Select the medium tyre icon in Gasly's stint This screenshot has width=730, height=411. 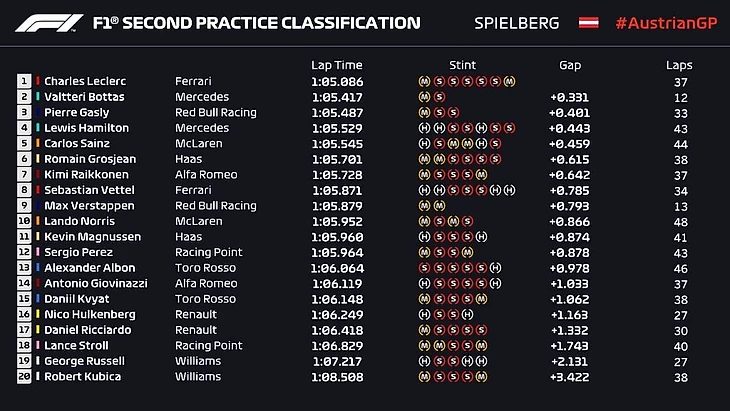click(425, 113)
